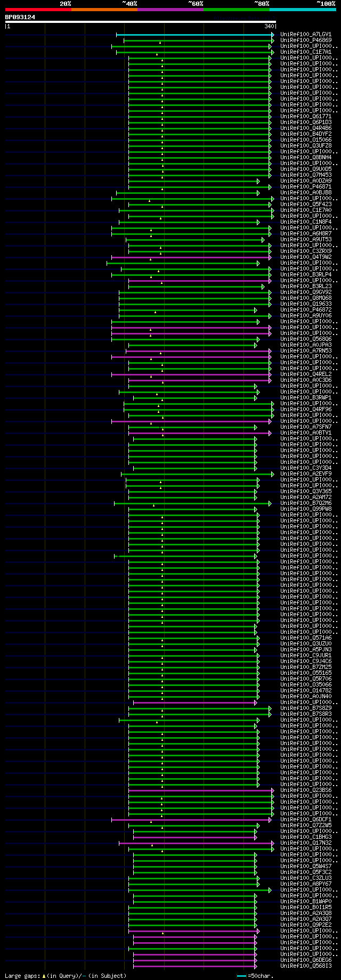Open hit UniRef100_A9UY06

[306, 316]
